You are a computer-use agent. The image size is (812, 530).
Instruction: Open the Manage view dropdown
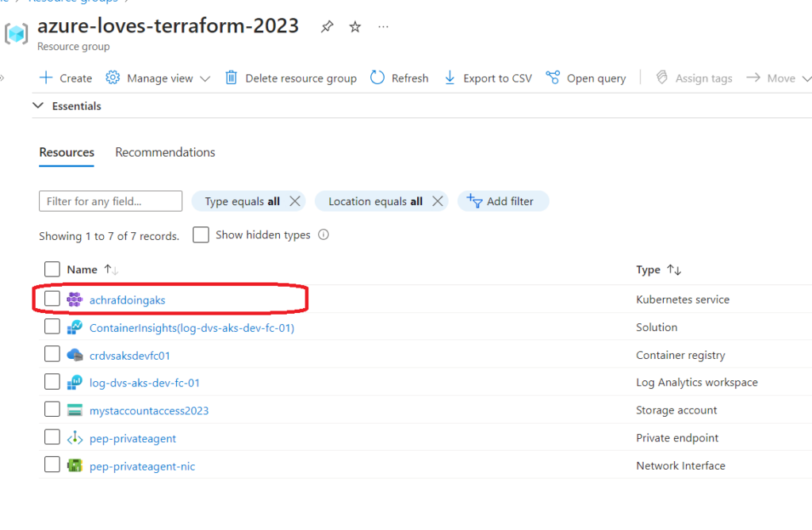pos(158,78)
